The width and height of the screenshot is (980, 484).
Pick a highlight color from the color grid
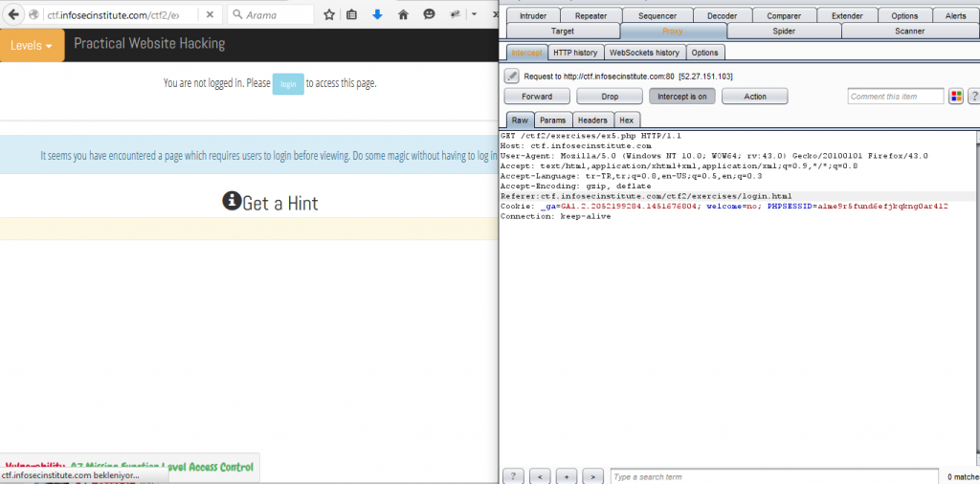tap(955, 97)
